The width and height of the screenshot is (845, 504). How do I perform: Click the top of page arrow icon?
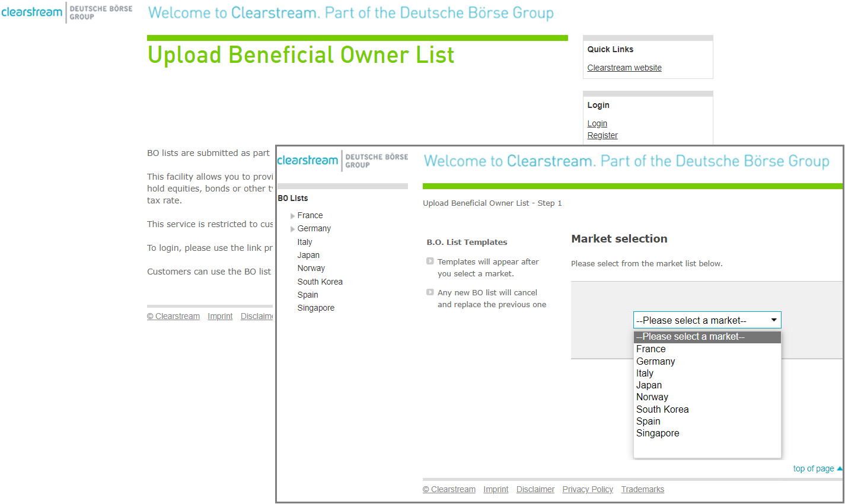coord(839,468)
